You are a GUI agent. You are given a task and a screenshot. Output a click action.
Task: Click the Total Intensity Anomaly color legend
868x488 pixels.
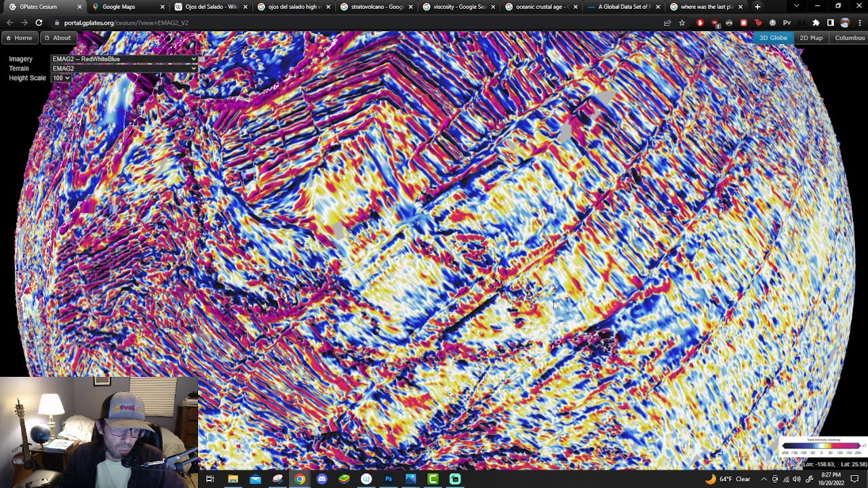point(822,447)
